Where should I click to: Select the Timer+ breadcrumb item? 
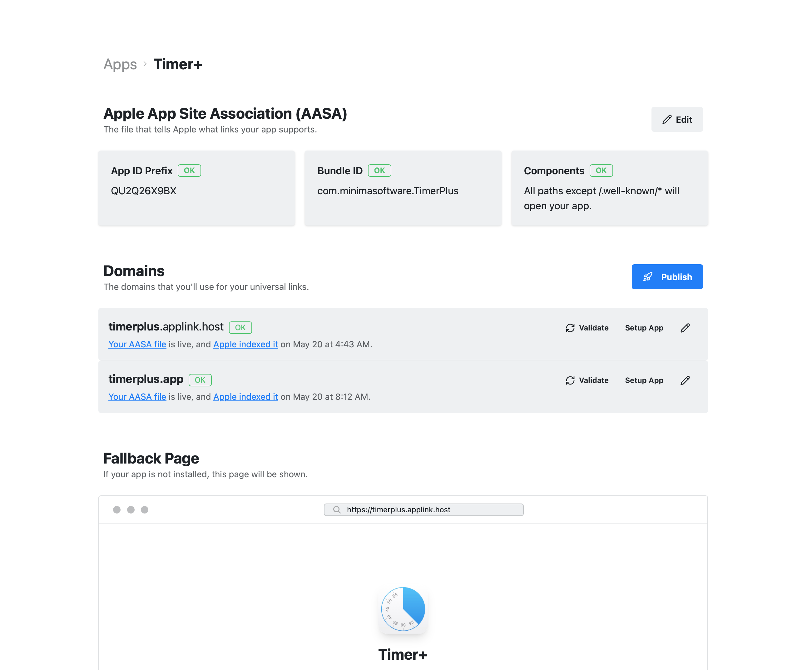pos(178,64)
